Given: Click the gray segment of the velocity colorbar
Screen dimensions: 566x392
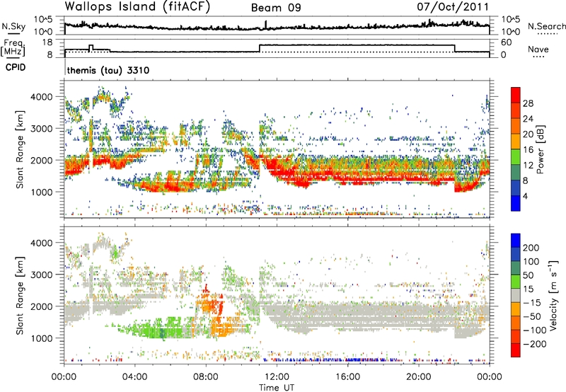Looking at the screenshot, I should (516, 295).
